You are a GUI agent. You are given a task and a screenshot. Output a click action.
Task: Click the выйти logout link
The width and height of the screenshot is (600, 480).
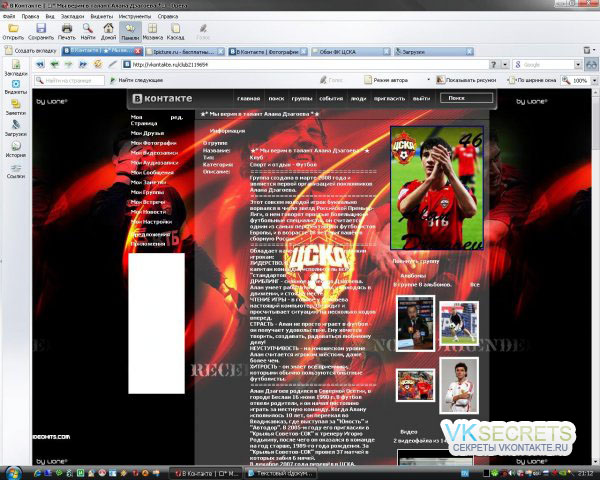421,98
